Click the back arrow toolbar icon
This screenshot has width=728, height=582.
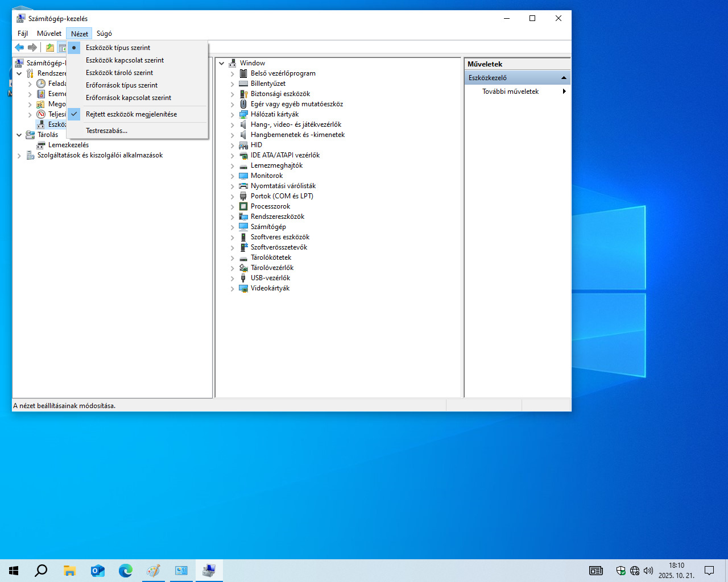pyautogui.click(x=19, y=48)
